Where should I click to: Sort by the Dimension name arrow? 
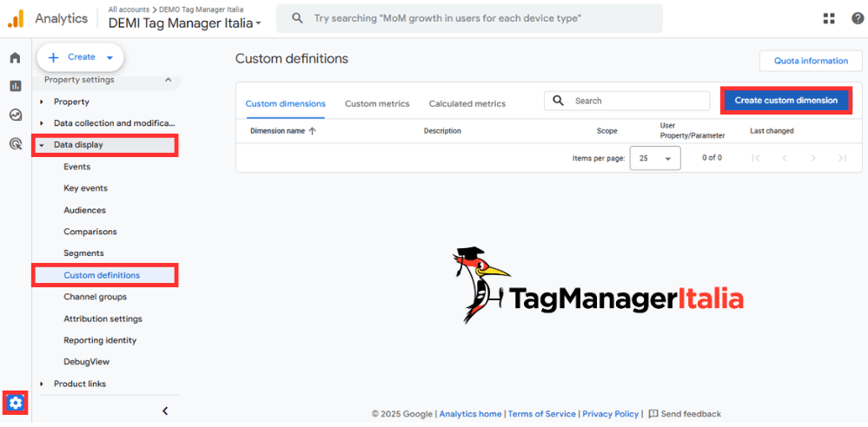(x=312, y=131)
